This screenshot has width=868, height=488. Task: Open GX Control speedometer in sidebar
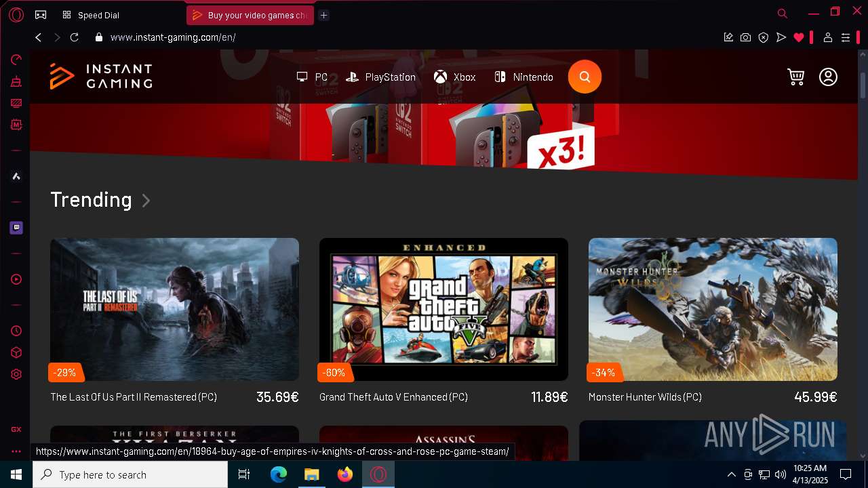pyautogui.click(x=16, y=60)
